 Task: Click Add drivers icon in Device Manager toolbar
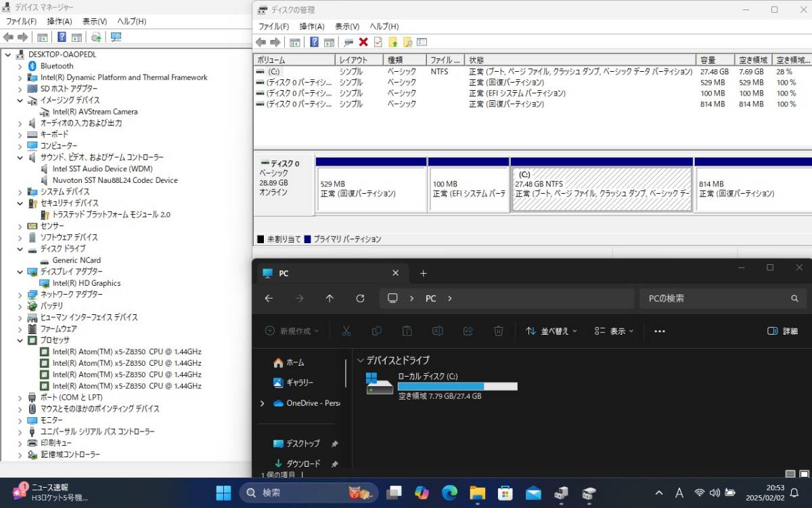point(96,37)
